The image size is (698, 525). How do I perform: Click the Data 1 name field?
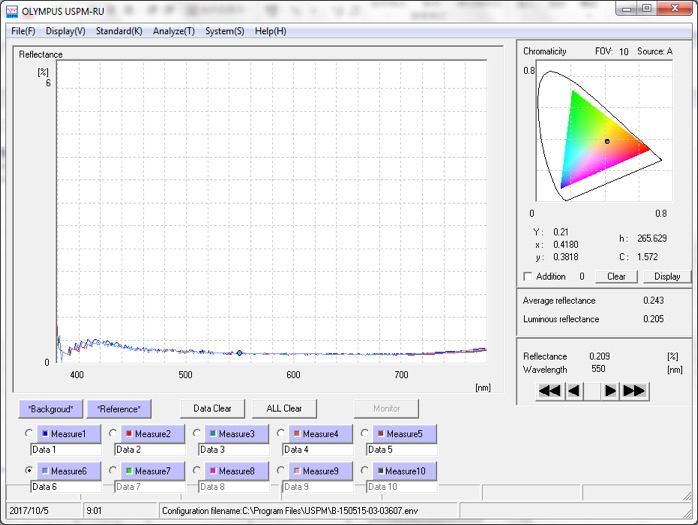[x=65, y=450]
